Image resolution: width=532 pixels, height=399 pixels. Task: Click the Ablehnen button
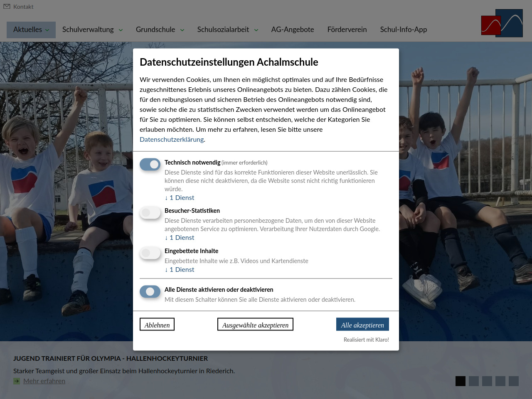click(157, 325)
